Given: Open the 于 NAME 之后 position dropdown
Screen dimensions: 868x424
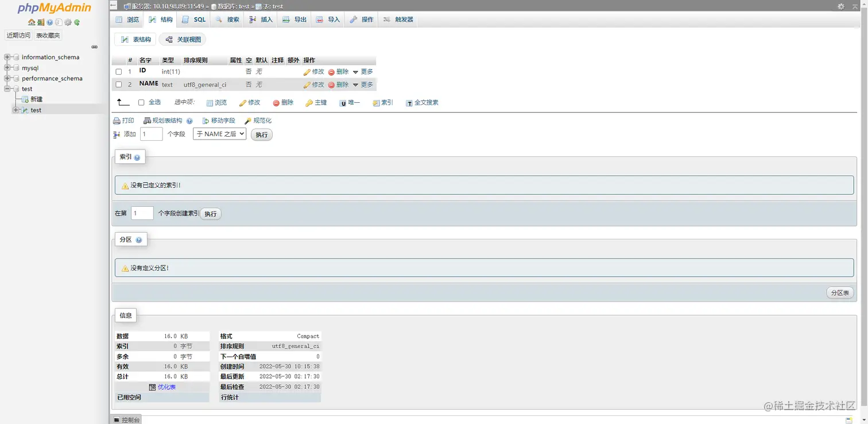Looking at the screenshot, I should click(x=220, y=134).
